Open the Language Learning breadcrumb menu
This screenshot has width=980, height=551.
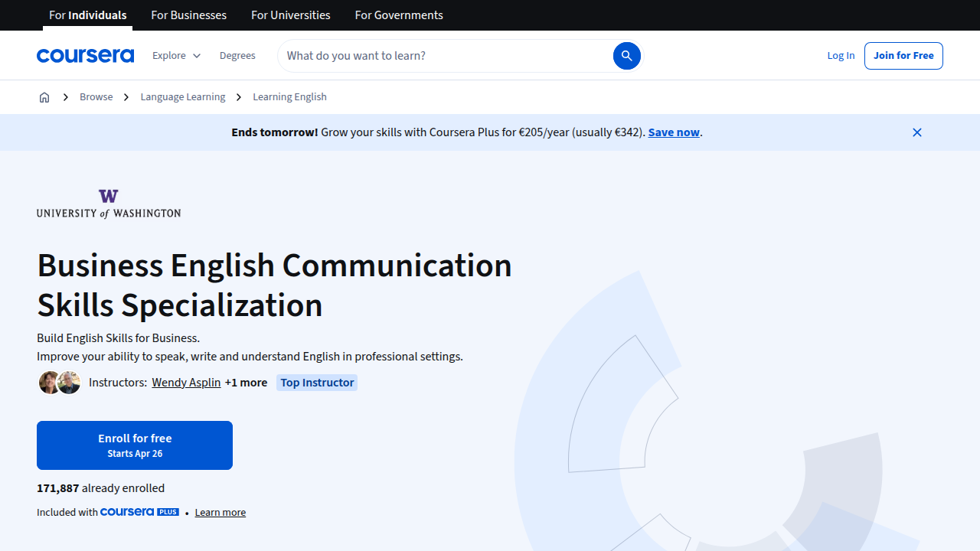pos(182,97)
